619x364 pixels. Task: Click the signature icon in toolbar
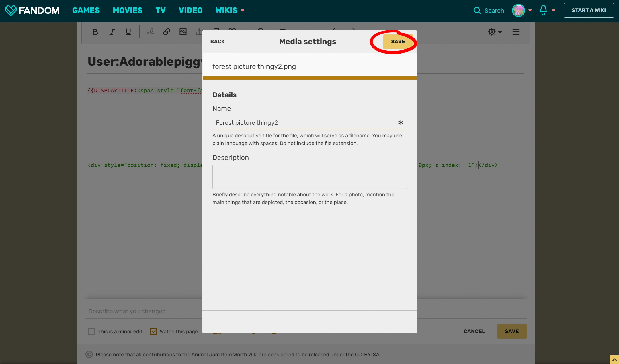(150, 32)
